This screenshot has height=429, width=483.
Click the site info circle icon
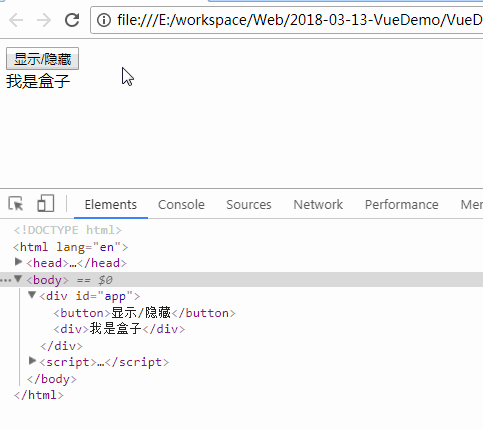(x=104, y=20)
